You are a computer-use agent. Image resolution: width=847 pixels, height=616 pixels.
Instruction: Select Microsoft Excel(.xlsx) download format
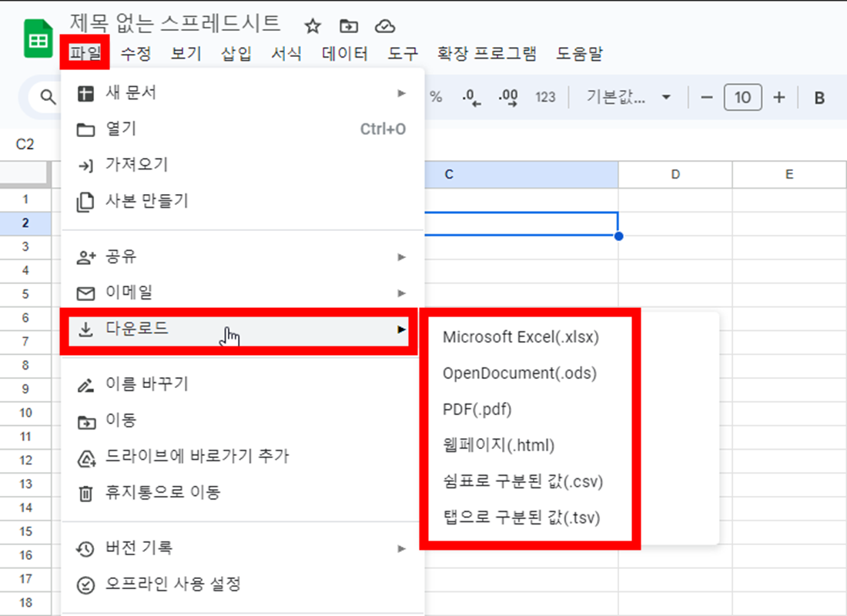coord(520,336)
